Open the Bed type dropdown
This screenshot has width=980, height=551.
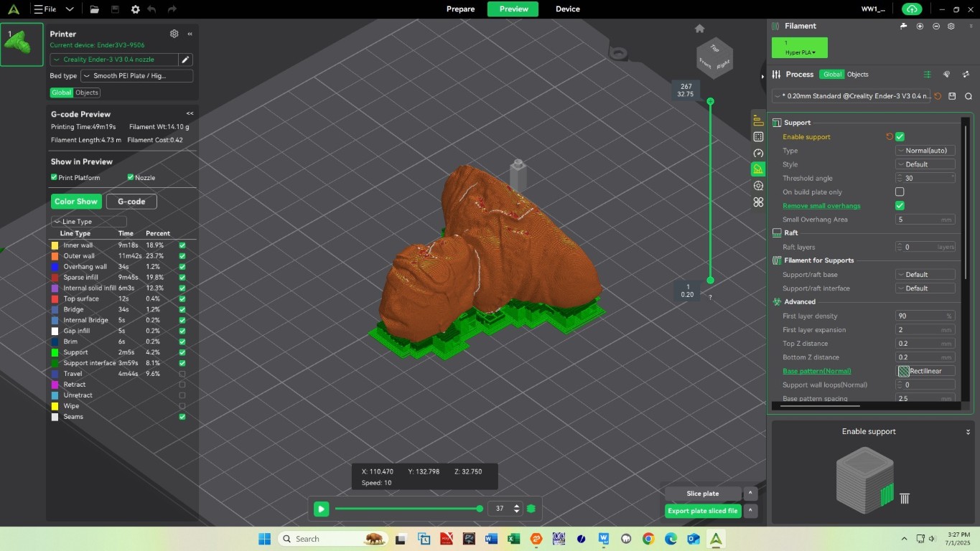(x=136, y=76)
